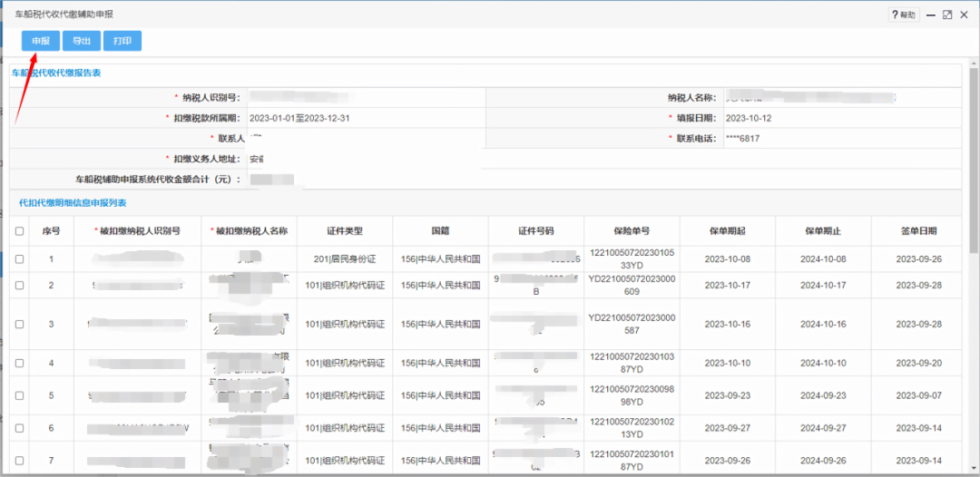
Task: Click the 导出 export button
Action: pyautogui.click(x=82, y=41)
